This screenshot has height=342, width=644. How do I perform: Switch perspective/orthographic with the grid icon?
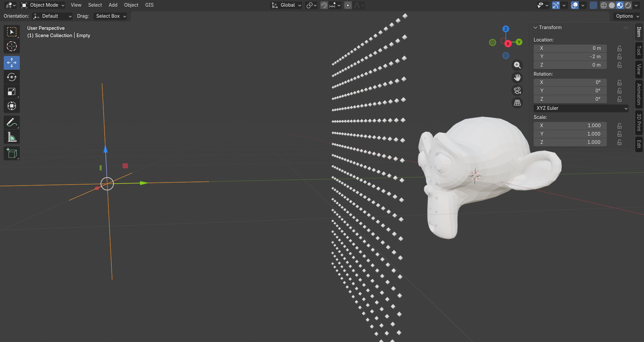(x=518, y=103)
